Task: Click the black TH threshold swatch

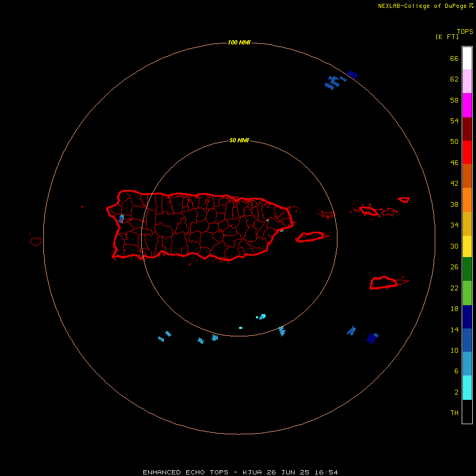Action: (467, 411)
